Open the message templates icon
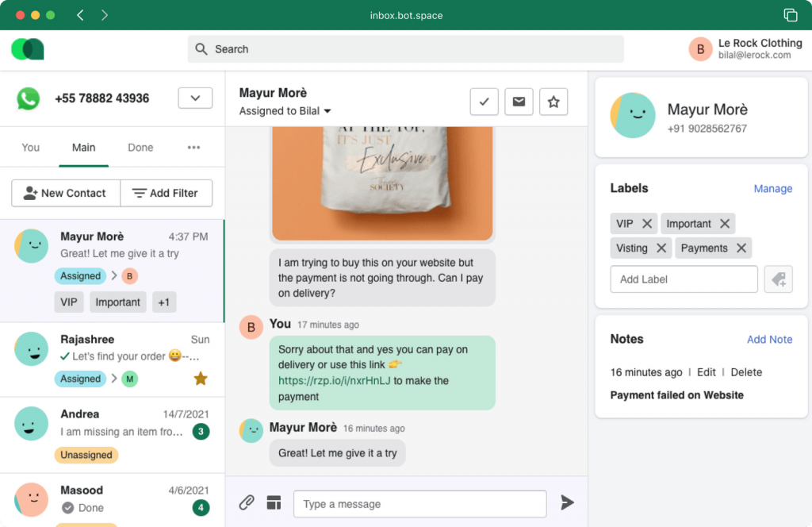 (274, 502)
